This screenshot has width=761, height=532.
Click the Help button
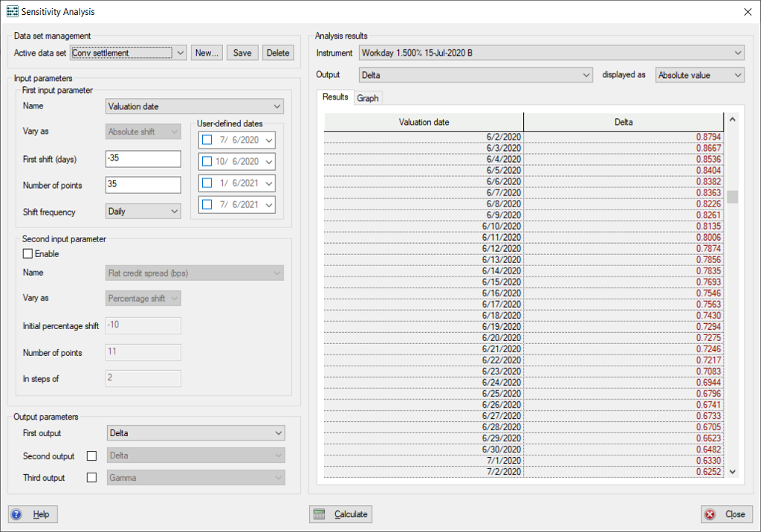pyautogui.click(x=33, y=514)
